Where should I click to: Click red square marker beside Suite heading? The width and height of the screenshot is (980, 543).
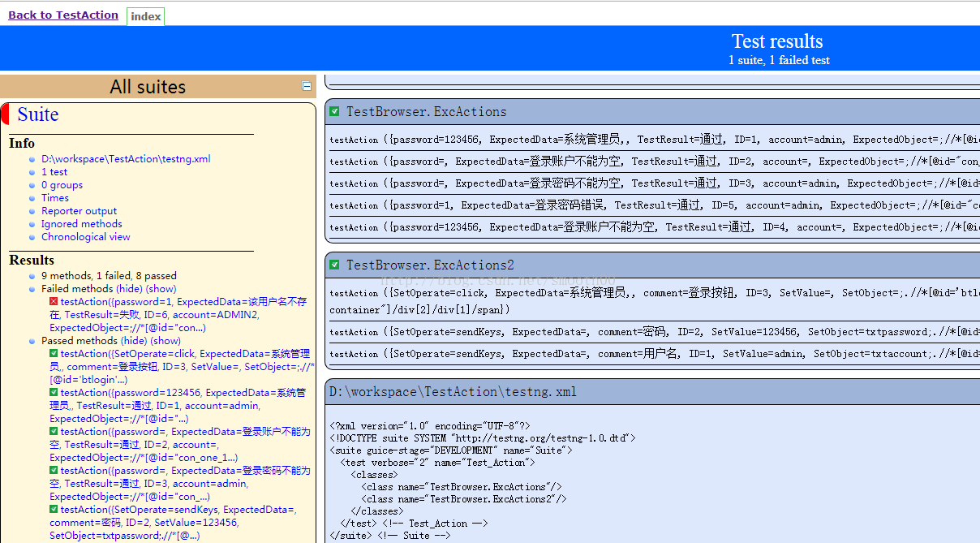(5, 114)
